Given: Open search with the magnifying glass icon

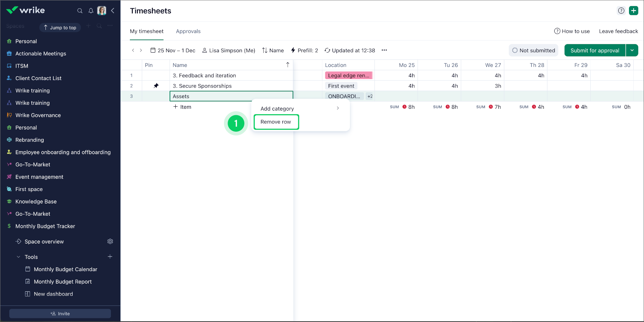Looking at the screenshot, I should 80,11.
